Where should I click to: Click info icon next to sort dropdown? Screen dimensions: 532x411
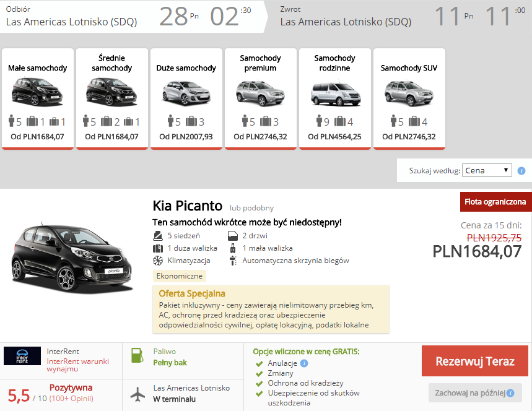click(x=521, y=171)
